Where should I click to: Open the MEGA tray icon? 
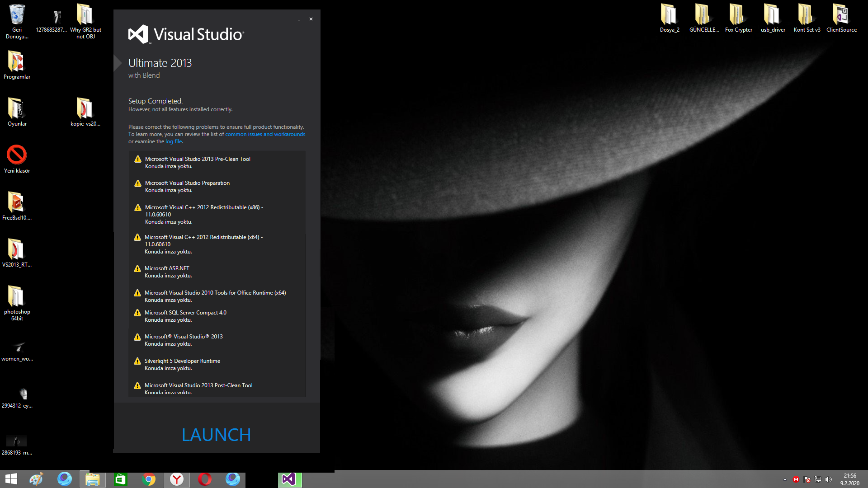coord(796,479)
